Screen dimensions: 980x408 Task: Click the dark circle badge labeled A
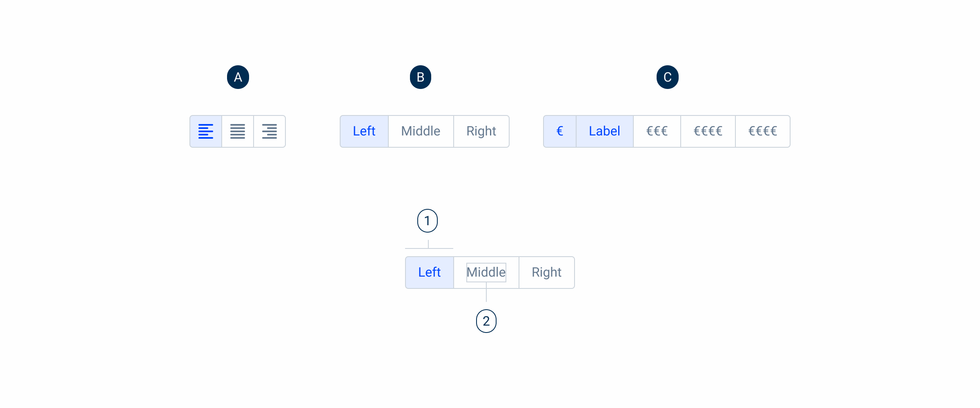(x=238, y=77)
